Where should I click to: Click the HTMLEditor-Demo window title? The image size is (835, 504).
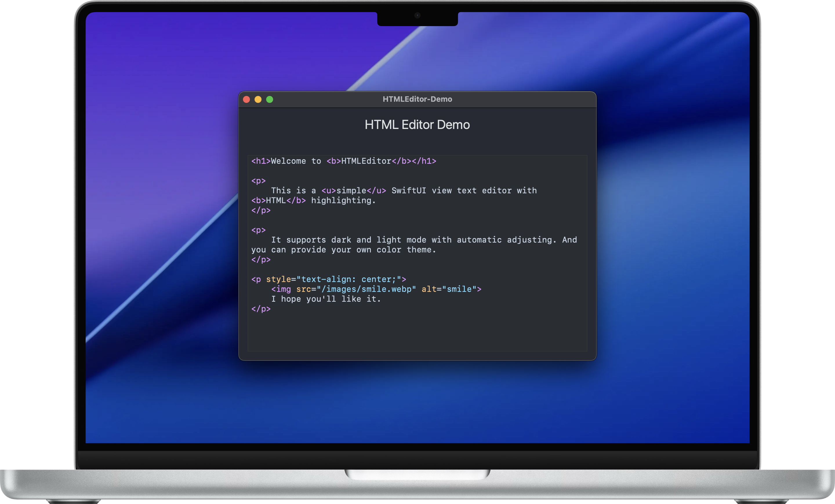pos(418,99)
